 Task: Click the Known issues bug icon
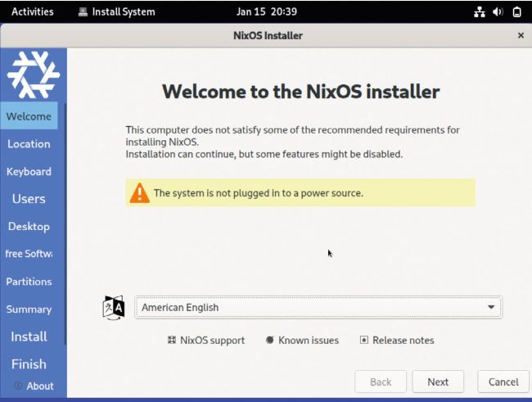point(270,340)
